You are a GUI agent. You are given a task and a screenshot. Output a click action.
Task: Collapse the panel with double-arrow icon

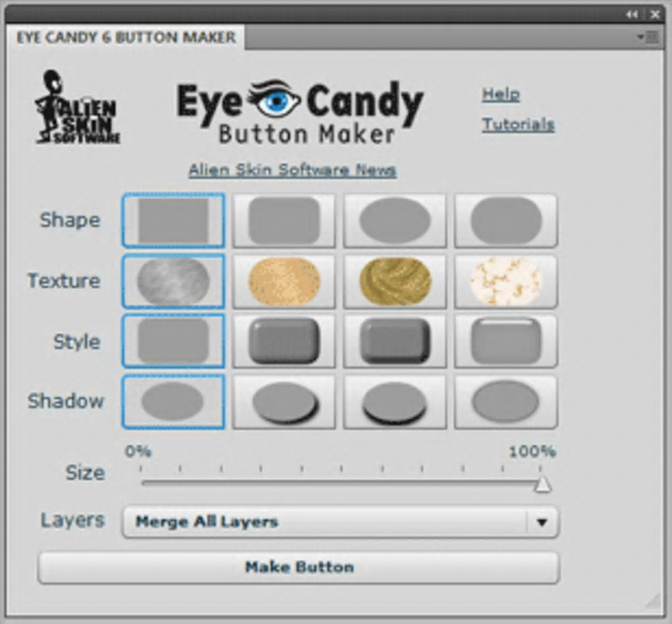(x=631, y=14)
